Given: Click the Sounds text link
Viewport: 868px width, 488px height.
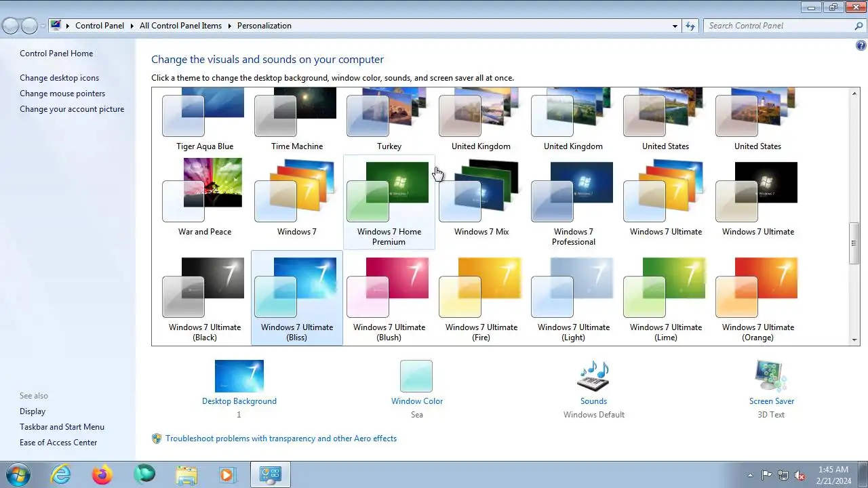Looking at the screenshot, I should (593, 401).
